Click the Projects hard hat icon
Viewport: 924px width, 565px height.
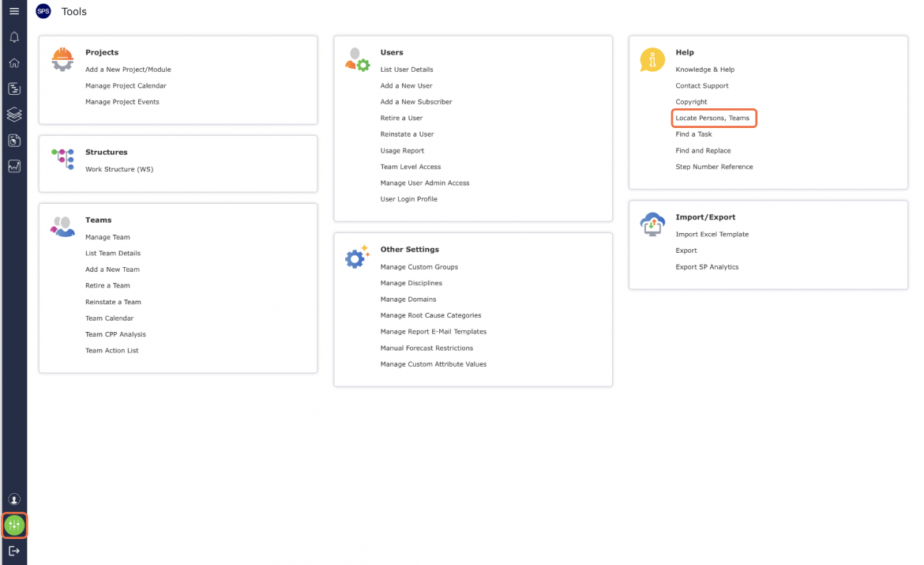pyautogui.click(x=62, y=59)
